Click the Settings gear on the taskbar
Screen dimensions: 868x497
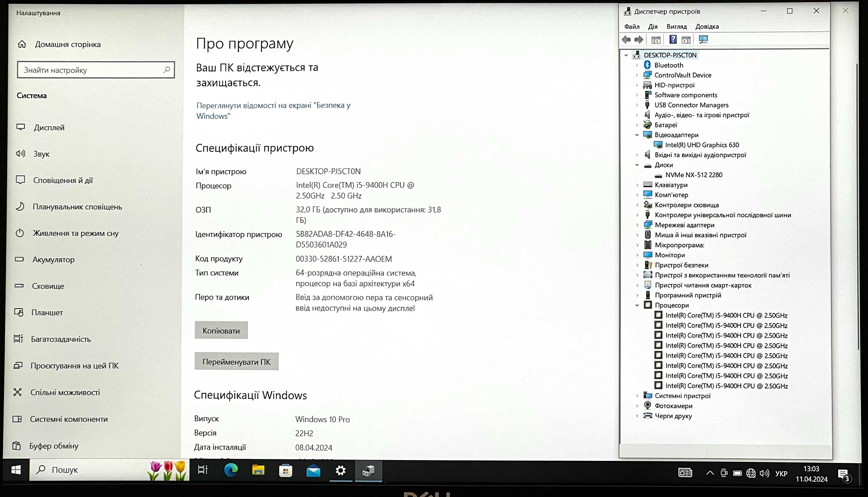[x=341, y=471]
